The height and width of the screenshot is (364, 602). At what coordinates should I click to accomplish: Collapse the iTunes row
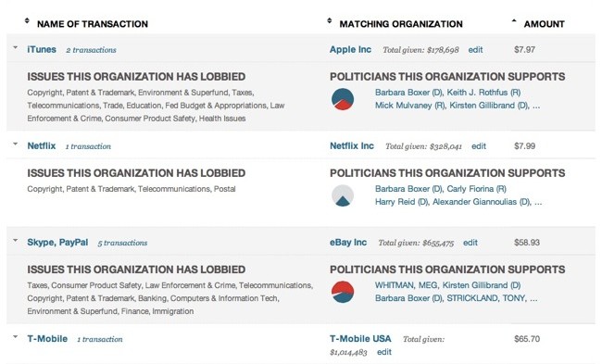pos(16,47)
